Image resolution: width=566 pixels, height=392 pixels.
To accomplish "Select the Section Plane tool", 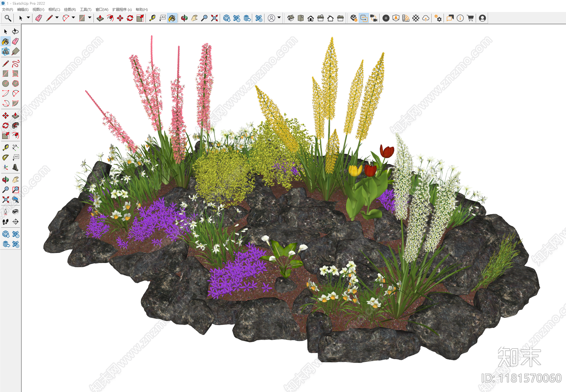I will coord(15,222).
